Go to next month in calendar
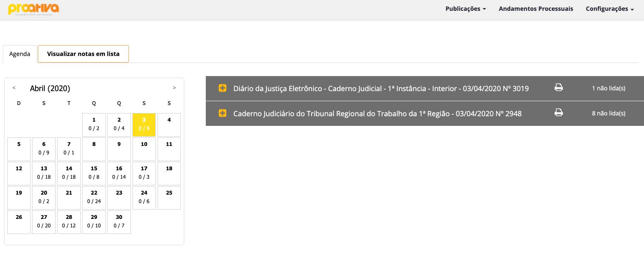The height and width of the screenshot is (261, 644). [174, 88]
